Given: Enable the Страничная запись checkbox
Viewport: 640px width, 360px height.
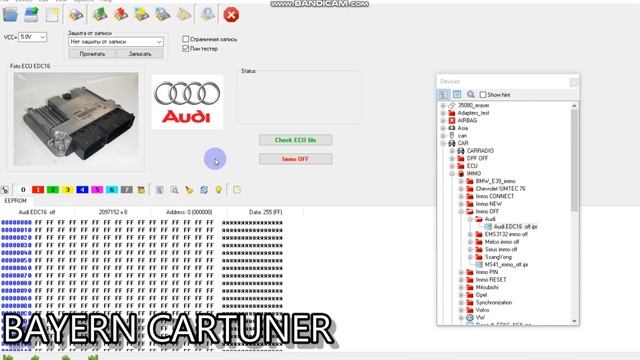Looking at the screenshot, I should pyautogui.click(x=186, y=39).
